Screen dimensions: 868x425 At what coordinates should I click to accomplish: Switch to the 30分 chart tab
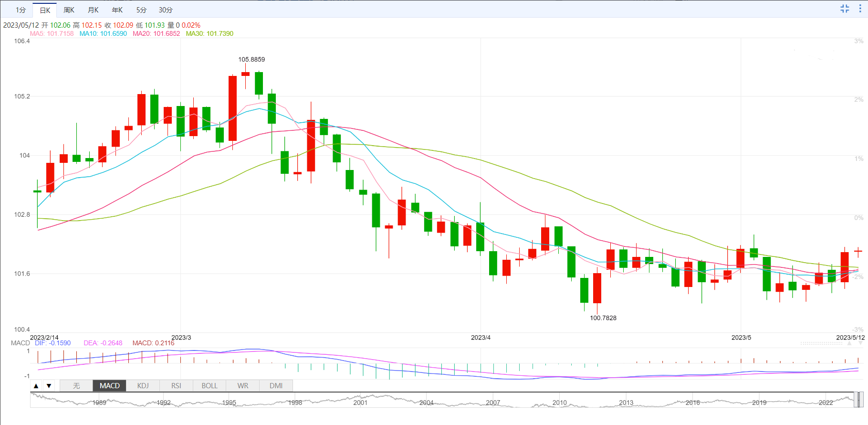pyautogui.click(x=166, y=10)
